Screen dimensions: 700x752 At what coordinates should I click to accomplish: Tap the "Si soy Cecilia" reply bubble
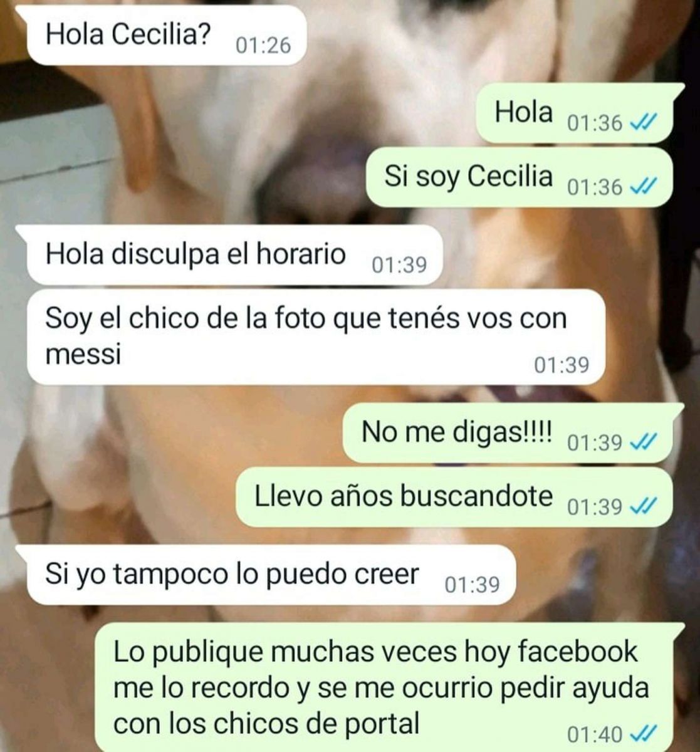click(x=520, y=177)
